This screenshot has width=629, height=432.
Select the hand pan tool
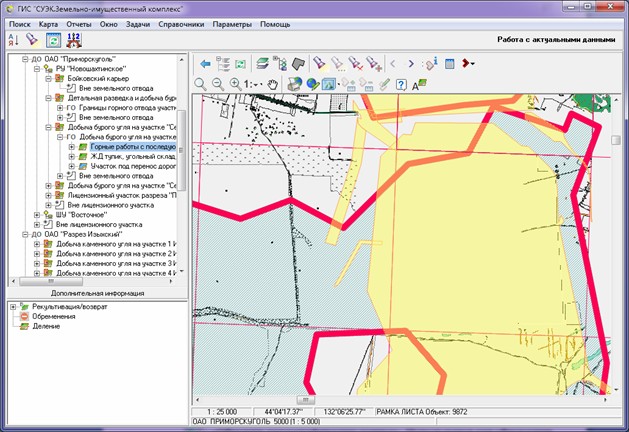(x=273, y=84)
